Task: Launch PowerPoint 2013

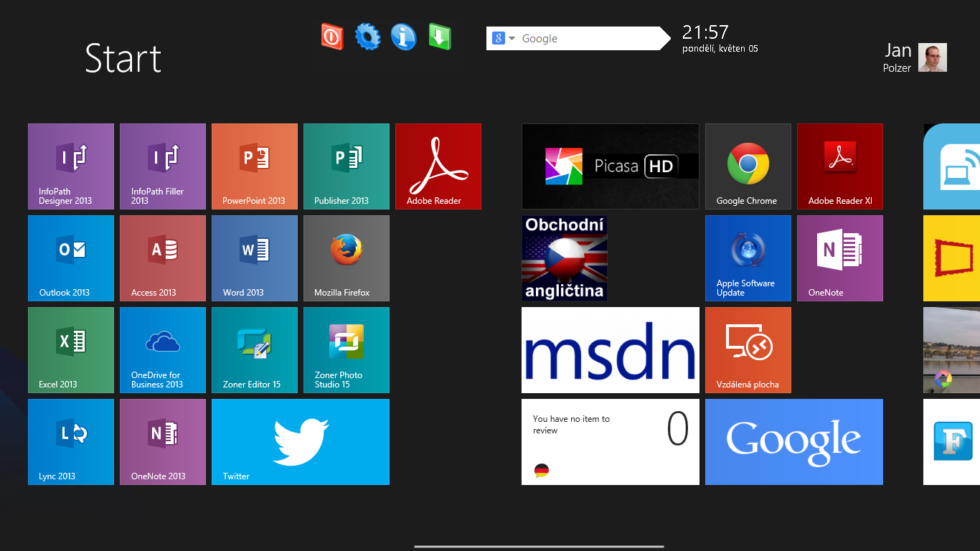Action: [x=255, y=166]
